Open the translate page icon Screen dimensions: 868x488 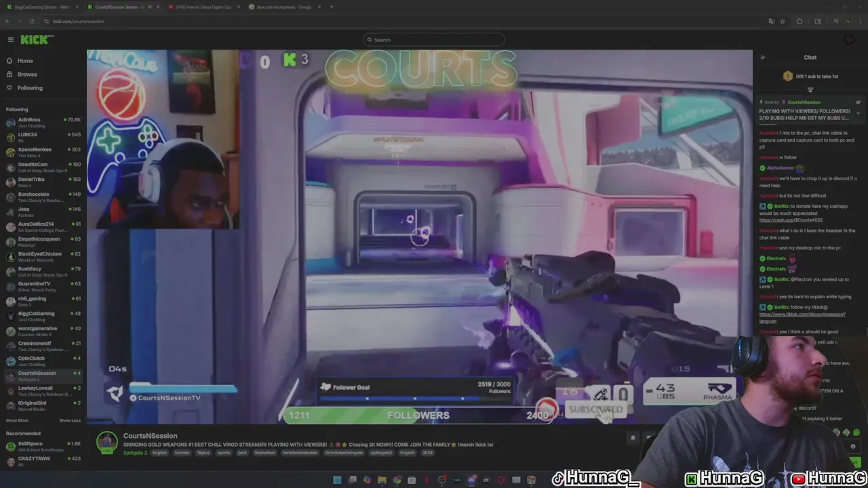coord(771,21)
